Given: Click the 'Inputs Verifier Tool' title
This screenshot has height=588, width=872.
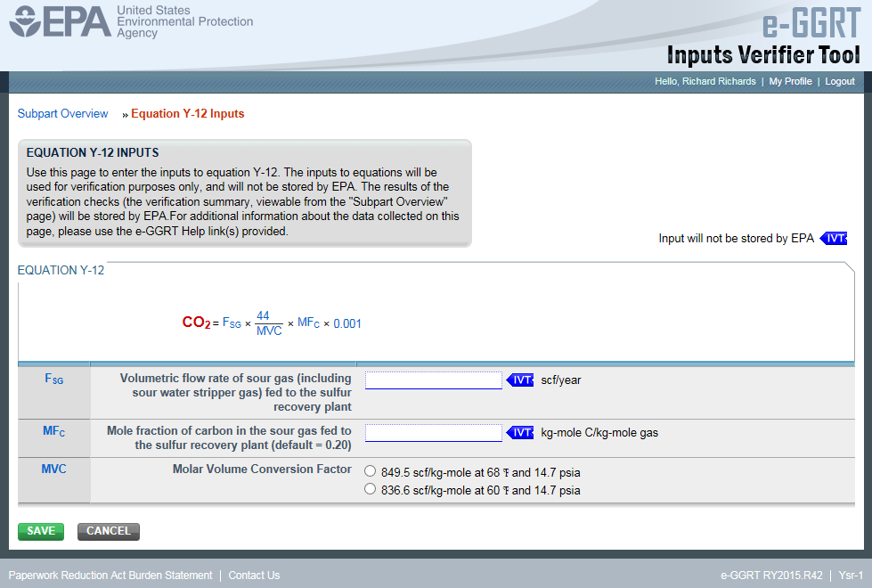Looking at the screenshot, I should coord(763,55).
